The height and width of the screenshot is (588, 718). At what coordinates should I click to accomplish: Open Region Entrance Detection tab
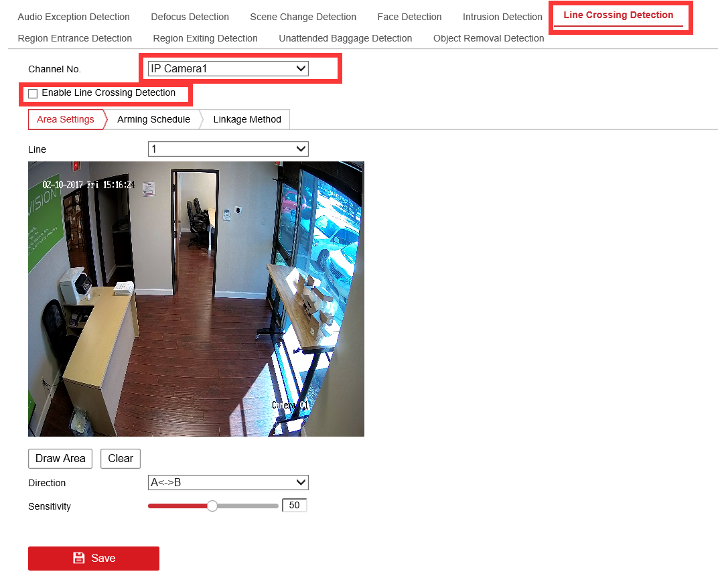pyautogui.click(x=74, y=38)
